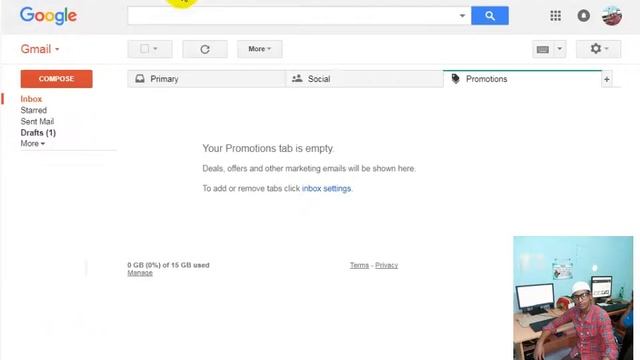Open the Sent Mail folder
Image resolution: width=640 pixels, height=360 pixels.
pos(37,122)
